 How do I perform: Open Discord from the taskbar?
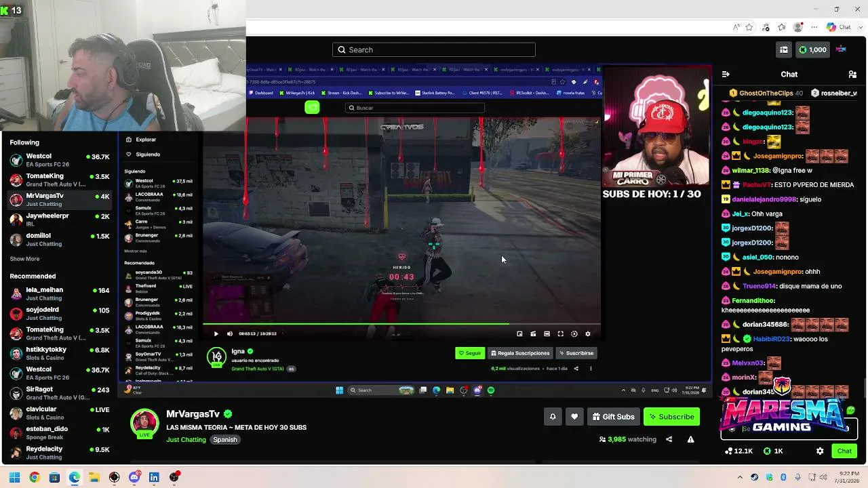coord(134,477)
